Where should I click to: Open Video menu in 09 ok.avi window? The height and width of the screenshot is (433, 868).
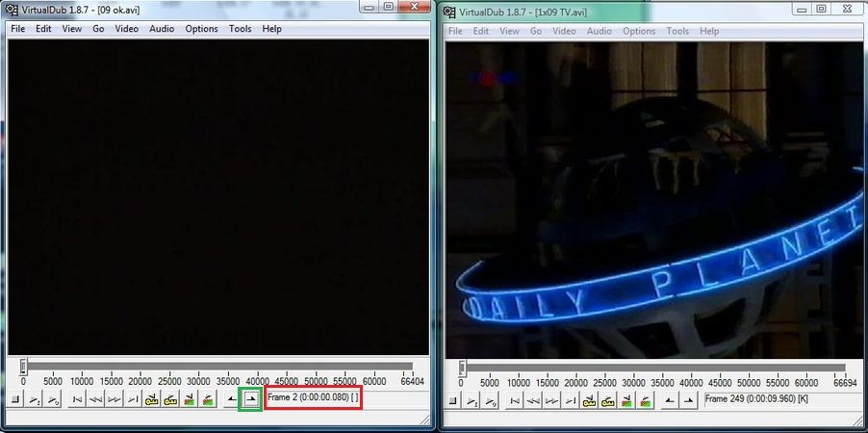(127, 29)
